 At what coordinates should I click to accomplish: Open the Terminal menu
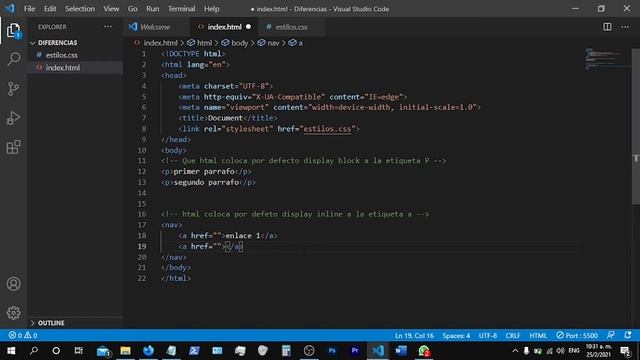182,9
